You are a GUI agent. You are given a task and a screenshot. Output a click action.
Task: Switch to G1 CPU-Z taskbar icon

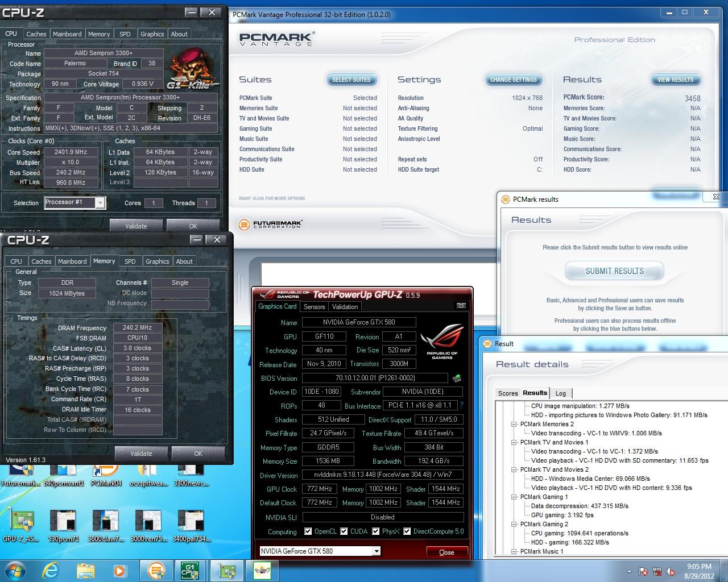click(190, 570)
